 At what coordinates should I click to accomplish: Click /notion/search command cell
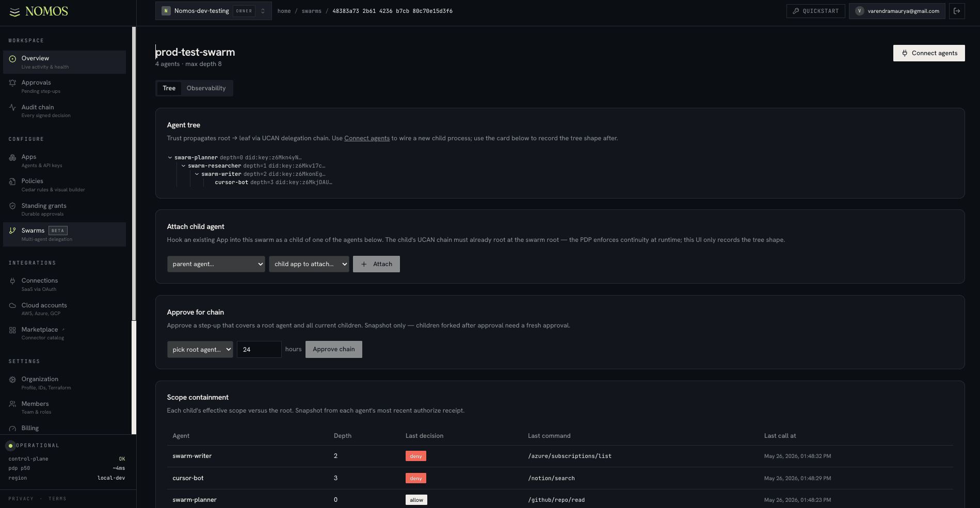[551, 478]
